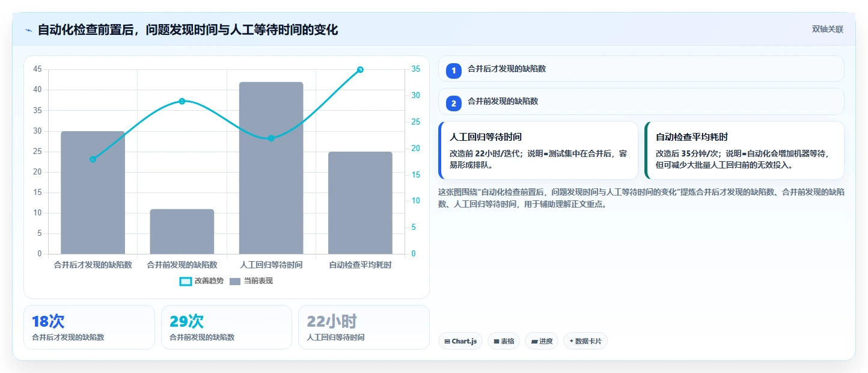Select the 人工回归等待时间 bar

[271, 168]
